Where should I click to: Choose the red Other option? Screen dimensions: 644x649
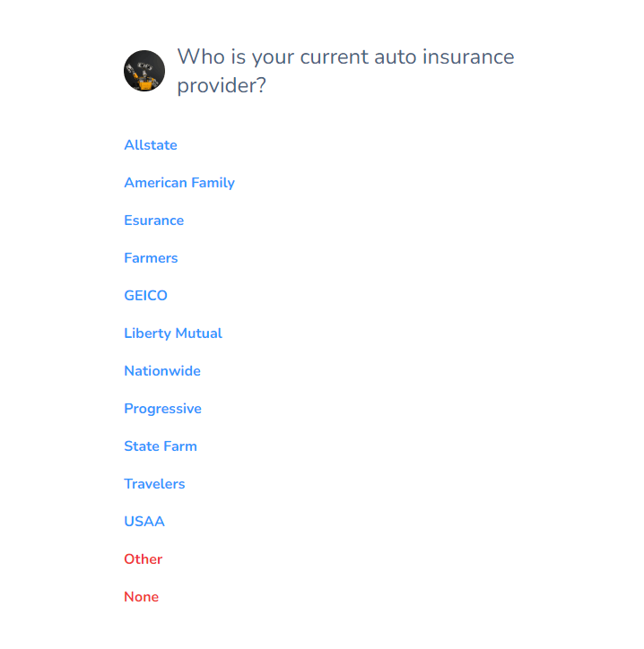click(x=144, y=559)
